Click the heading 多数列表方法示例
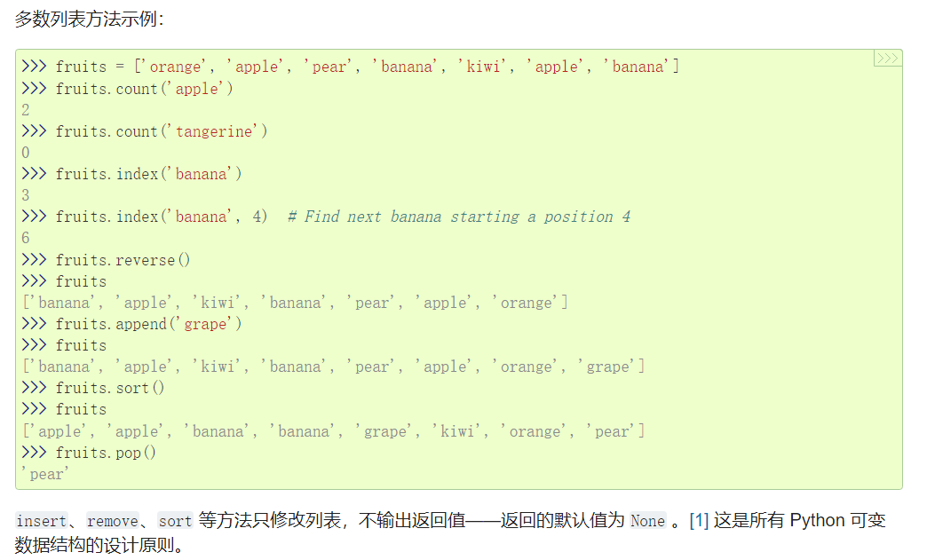Screen dimensions: 927x560 pos(90,19)
